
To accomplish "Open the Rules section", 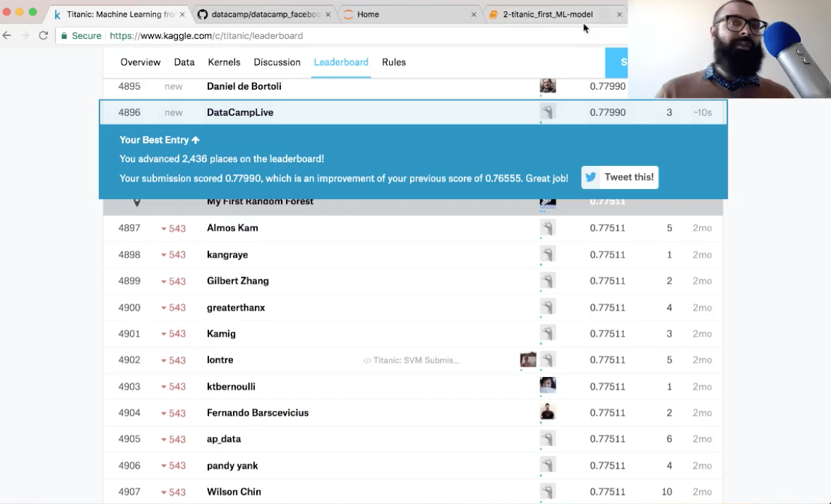I will (x=394, y=62).
